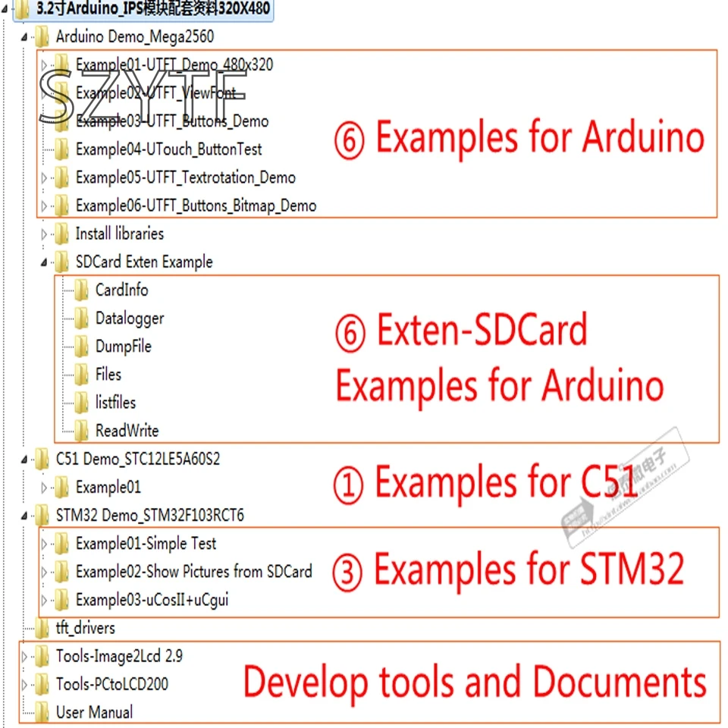Collapse the root 3.2寸Arduino_IPS folder

point(5,9)
